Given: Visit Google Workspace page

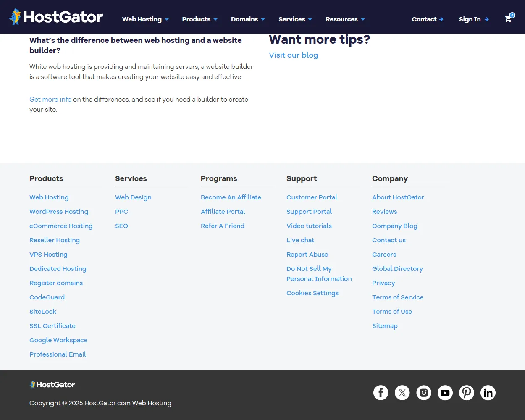Looking at the screenshot, I should (58, 340).
